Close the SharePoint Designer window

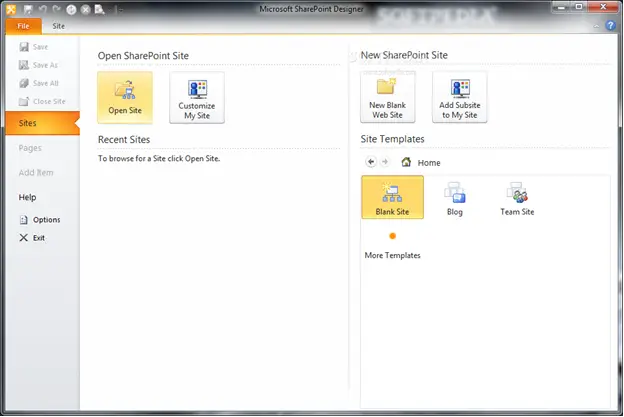[603, 7]
